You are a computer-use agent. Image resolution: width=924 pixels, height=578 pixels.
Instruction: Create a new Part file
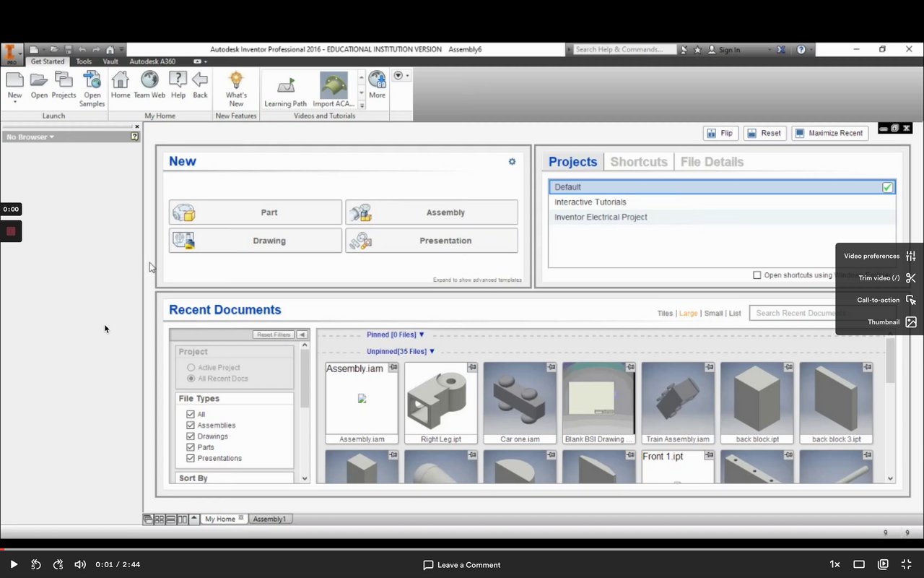(x=256, y=212)
